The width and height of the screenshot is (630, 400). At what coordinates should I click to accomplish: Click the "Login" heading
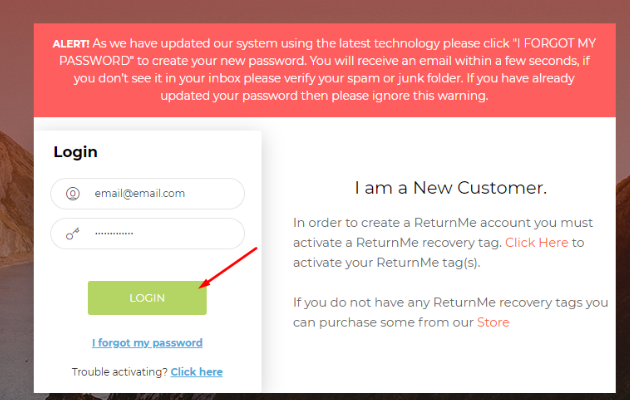[x=75, y=152]
